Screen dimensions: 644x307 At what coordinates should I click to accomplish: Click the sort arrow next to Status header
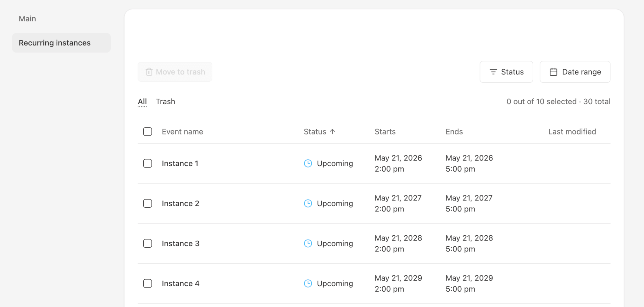point(333,132)
